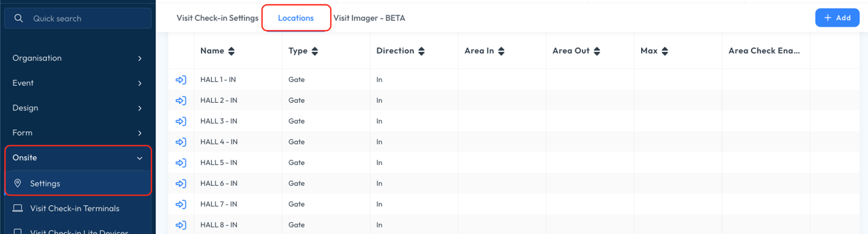868x234 pixels.
Task: Open Settings under Onsite
Action: [x=78, y=183]
